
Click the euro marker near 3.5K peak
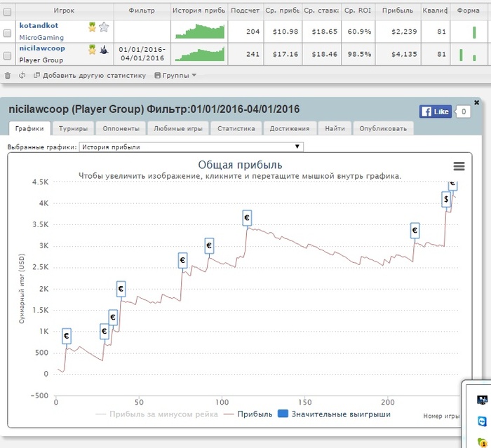click(247, 217)
